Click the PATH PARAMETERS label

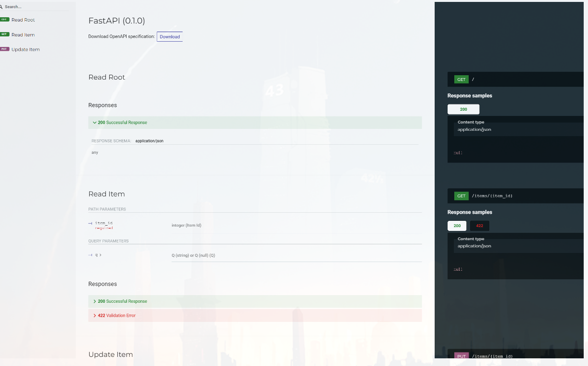point(107,209)
